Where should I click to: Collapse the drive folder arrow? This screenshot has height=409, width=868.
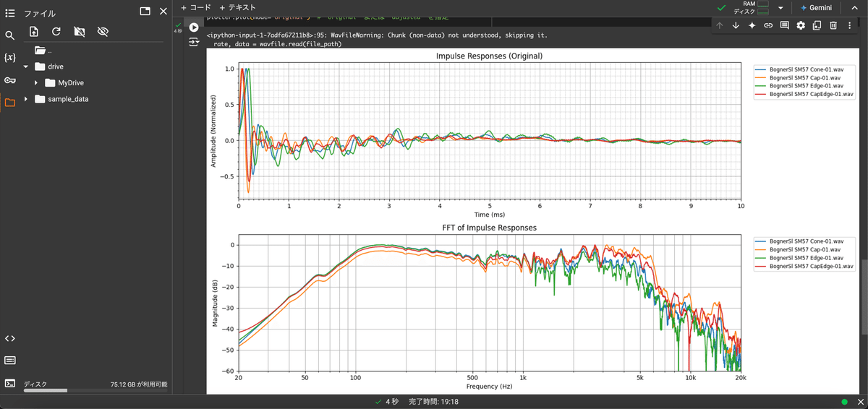click(26, 66)
